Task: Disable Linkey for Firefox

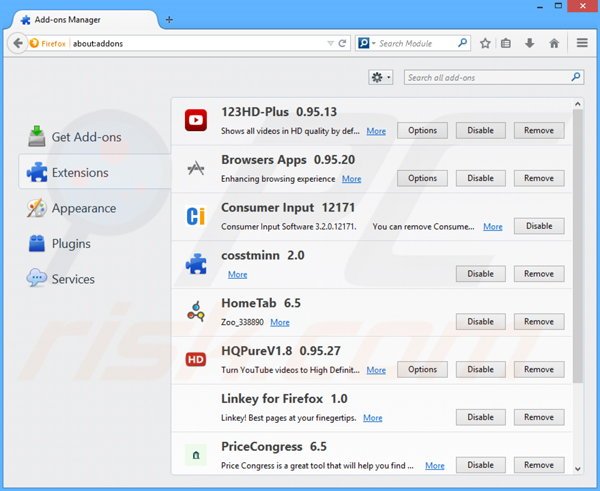Action: pos(481,418)
